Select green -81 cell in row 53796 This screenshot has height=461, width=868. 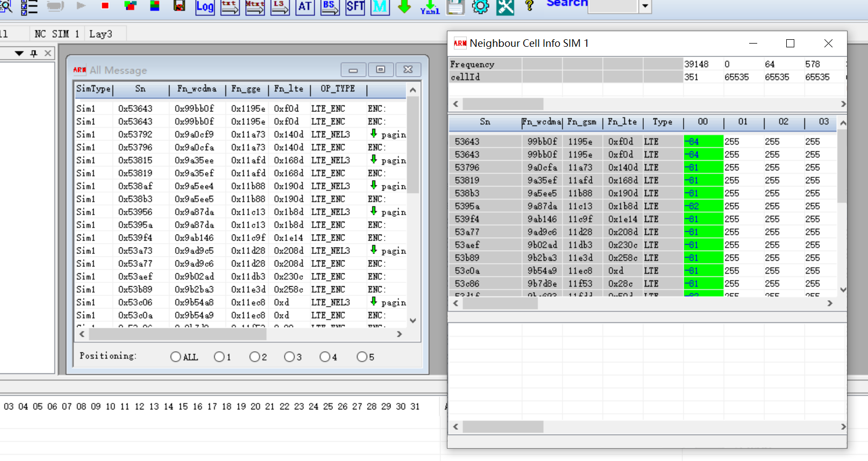[x=703, y=168]
